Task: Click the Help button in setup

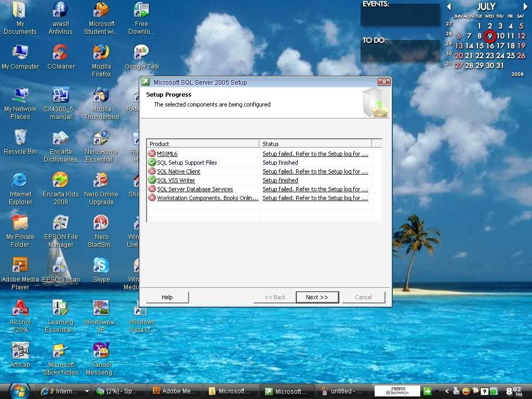Action: pyautogui.click(x=167, y=297)
